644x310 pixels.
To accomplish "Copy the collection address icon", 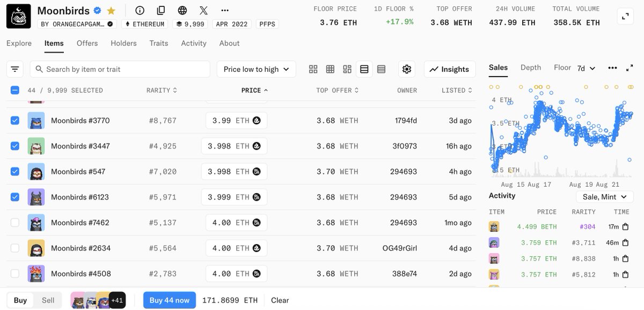I will click(x=161, y=11).
